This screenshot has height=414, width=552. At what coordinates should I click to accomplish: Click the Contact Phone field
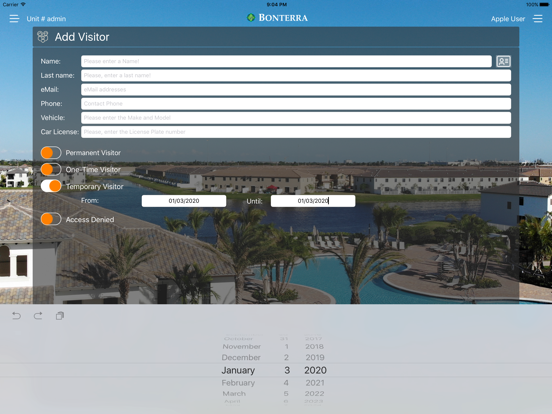(296, 104)
